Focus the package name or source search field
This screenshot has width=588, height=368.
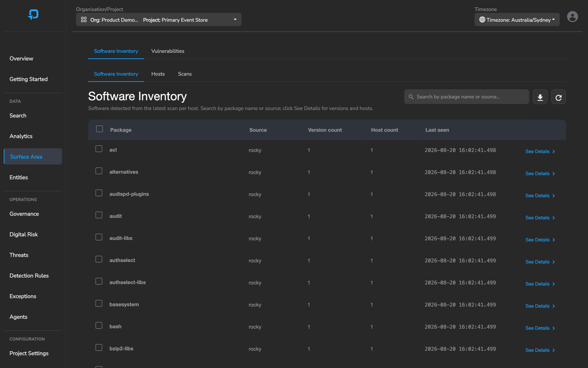click(x=466, y=97)
